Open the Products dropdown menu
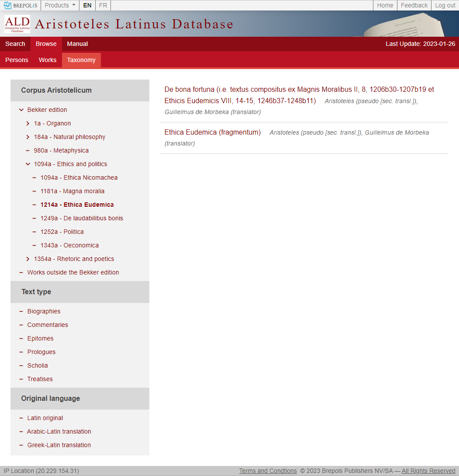The width and height of the screenshot is (459, 476). (59, 5)
